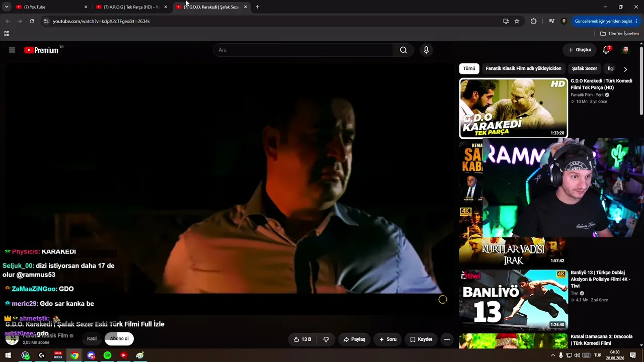Click the Abone ol subscribe button
Image resolution: width=644 pixels, height=362 pixels.
tap(119, 339)
